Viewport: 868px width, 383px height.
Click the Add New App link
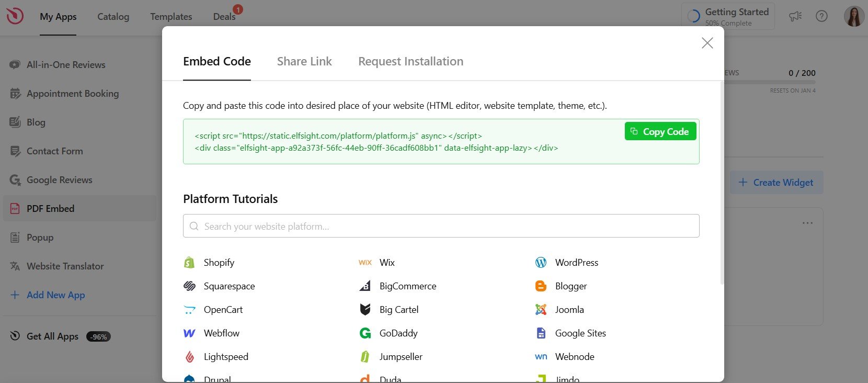(x=56, y=295)
